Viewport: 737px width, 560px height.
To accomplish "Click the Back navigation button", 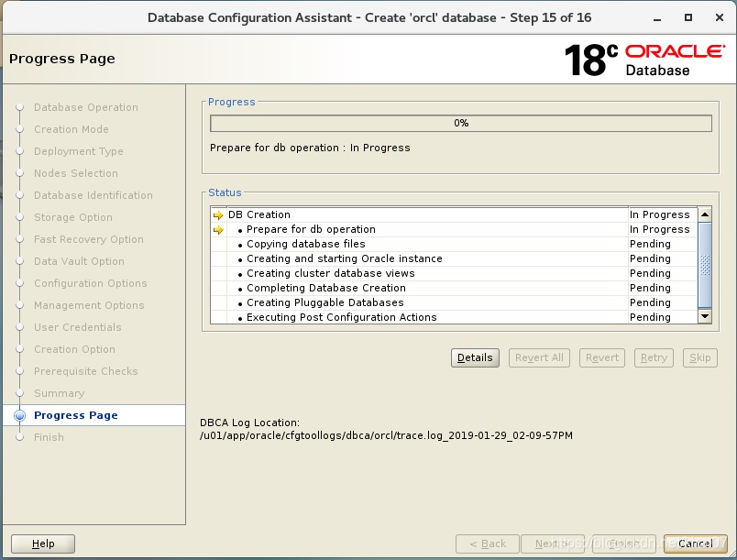I will [488, 544].
